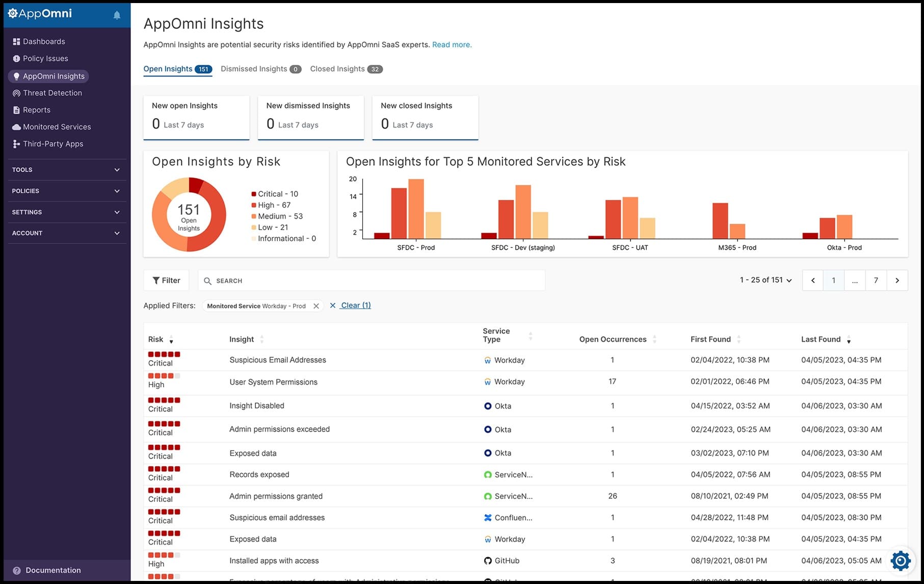Click the blue gear widget icon
Viewport: 924px width, 584px height.
pos(901,561)
